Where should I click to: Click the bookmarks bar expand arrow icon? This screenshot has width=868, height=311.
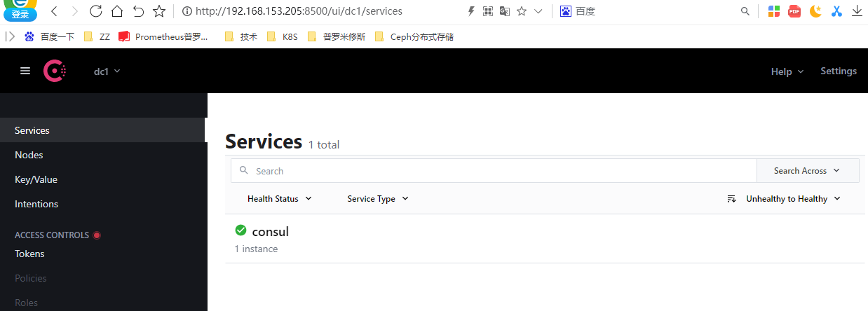pyautogui.click(x=10, y=36)
